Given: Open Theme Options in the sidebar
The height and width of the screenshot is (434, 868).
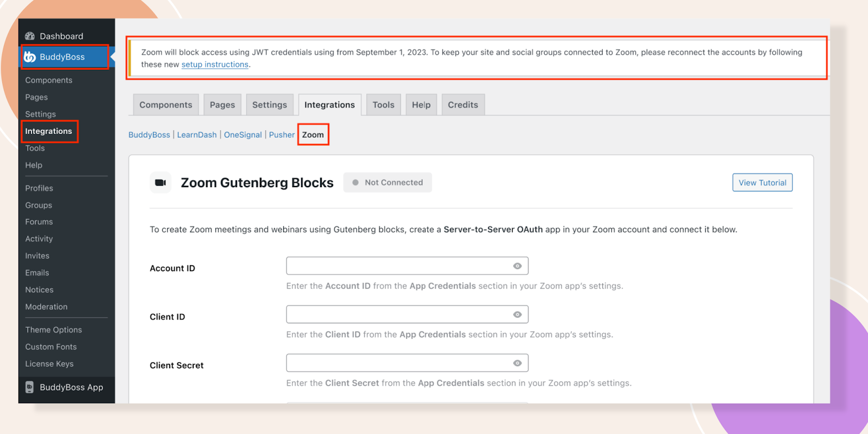Looking at the screenshot, I should click(x=54, y=330).
